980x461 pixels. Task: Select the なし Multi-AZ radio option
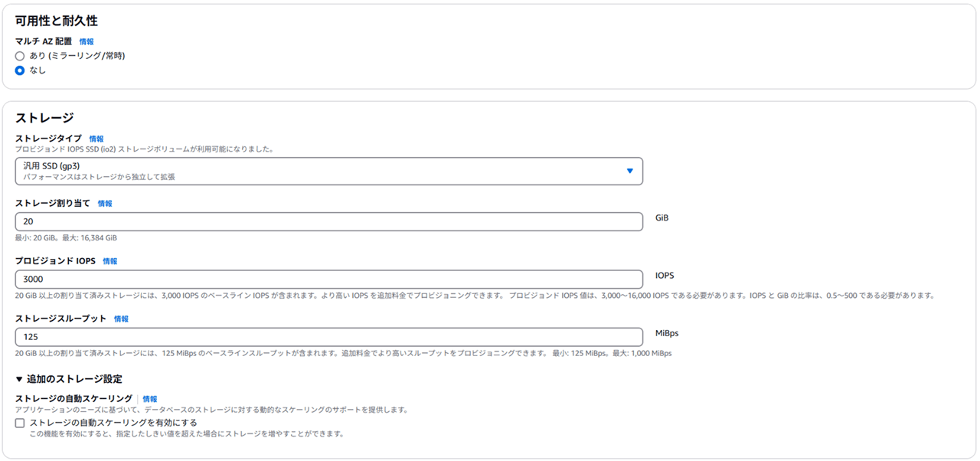click(20, 70)
